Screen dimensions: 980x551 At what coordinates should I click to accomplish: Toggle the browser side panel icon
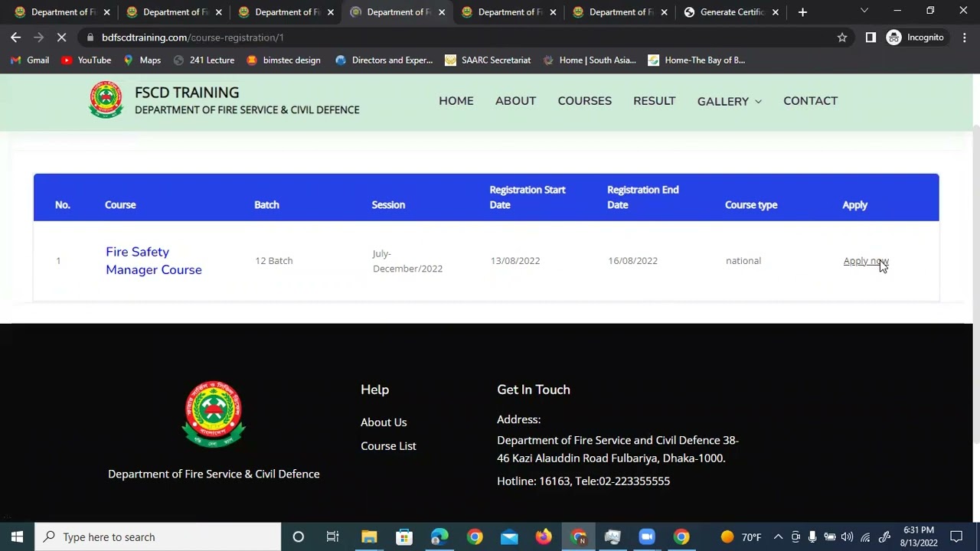(871, 37)
